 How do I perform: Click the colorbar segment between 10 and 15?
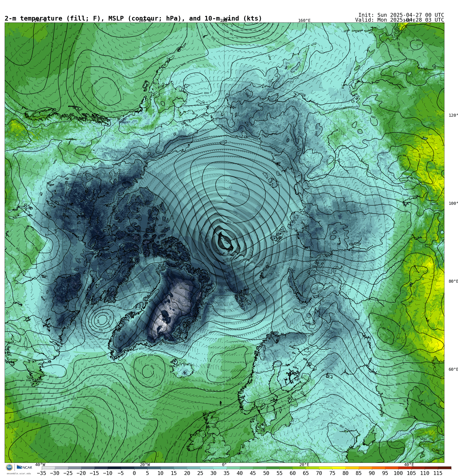[167, 468]
